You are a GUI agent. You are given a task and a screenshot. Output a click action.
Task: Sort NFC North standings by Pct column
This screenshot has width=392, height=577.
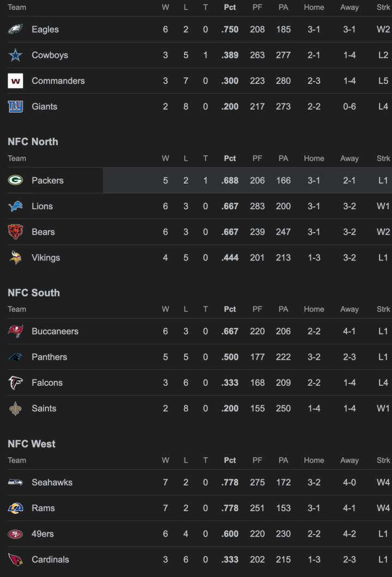(x=229, y=158)
